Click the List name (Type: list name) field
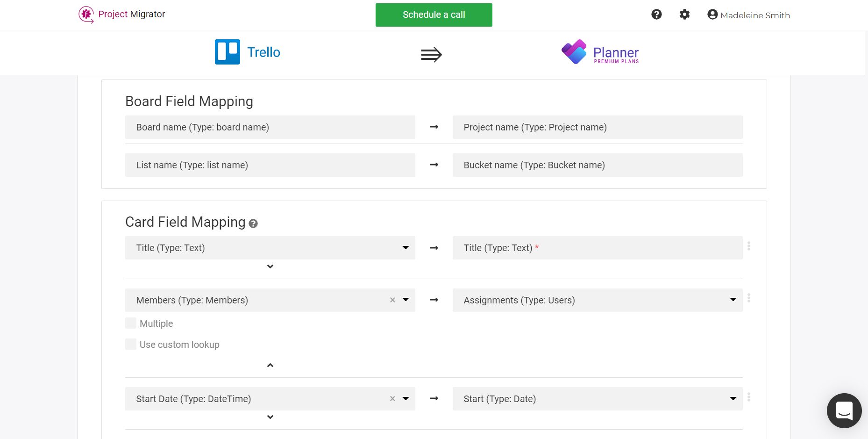The image size is (868, 439). point(270,165)
